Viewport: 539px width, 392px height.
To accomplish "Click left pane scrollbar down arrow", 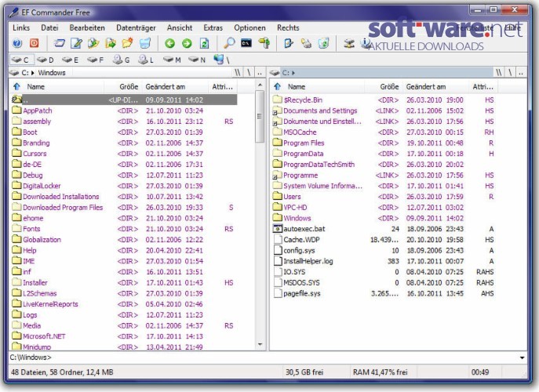I will (x=260, y=344).
